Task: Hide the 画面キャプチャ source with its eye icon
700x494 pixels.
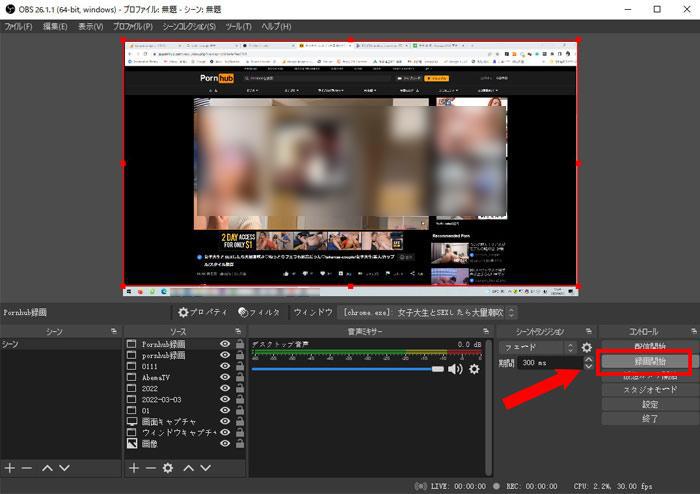Action: [x=225, y=421]
